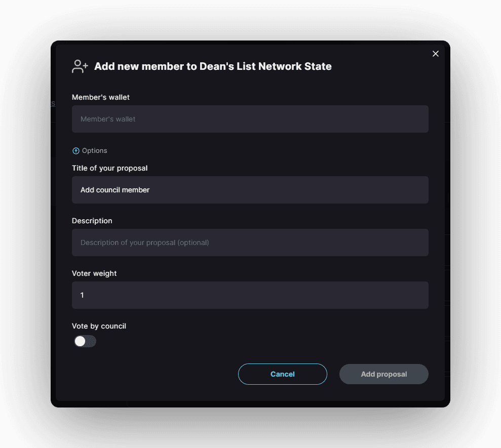Click the Title of your proposal label
Viewport: 501px width, 448px height.
pos(110,168)
